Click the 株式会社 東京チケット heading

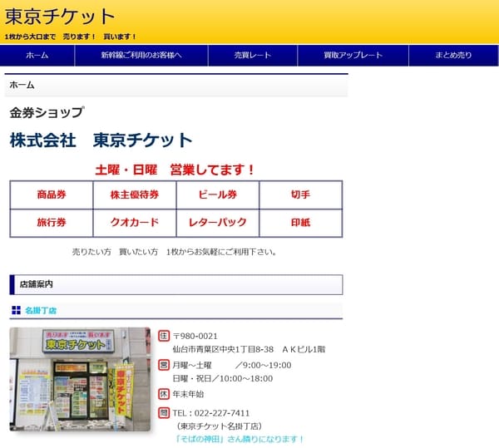coord(101,140)
